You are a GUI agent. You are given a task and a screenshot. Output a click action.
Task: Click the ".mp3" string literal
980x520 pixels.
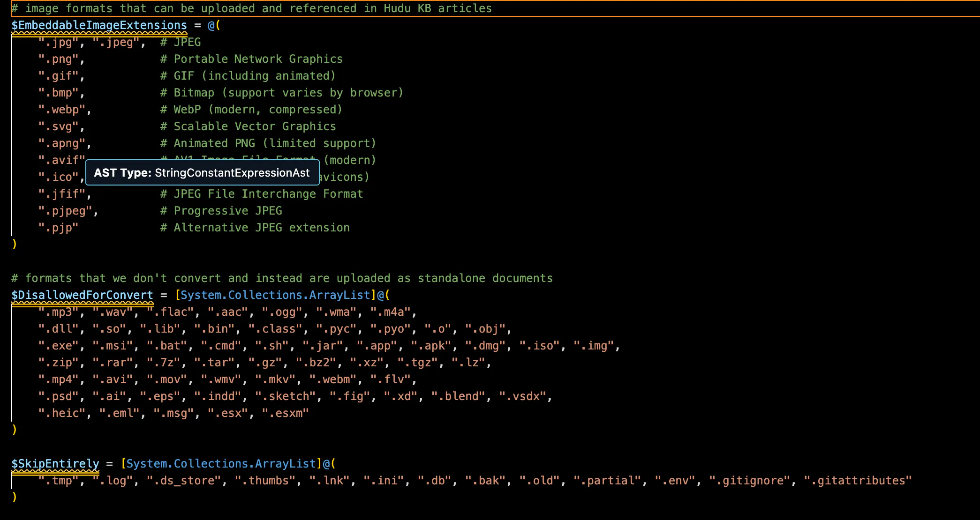pos(58,312)
